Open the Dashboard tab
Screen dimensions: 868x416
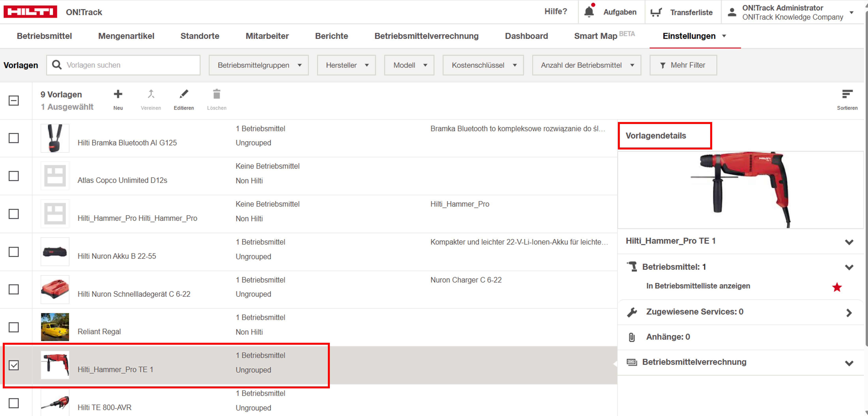pos(526,36)
